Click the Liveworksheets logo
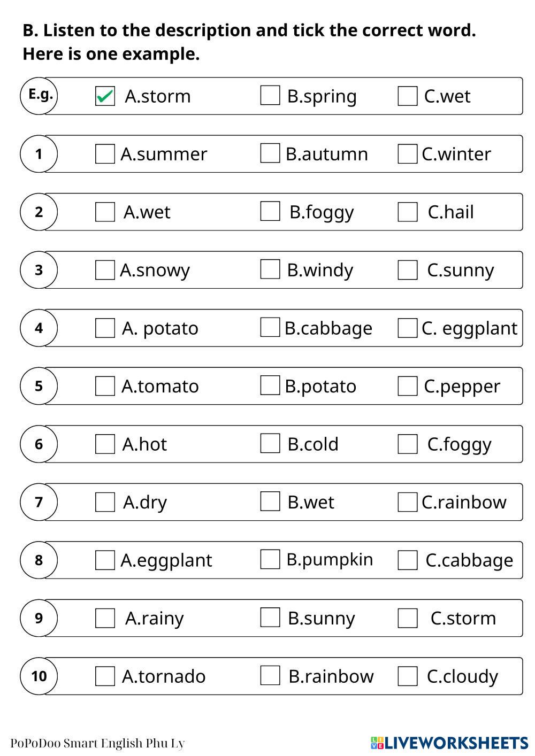Viewport: 535px width, 756px height. pyautogui.click(x=449, y=743)
